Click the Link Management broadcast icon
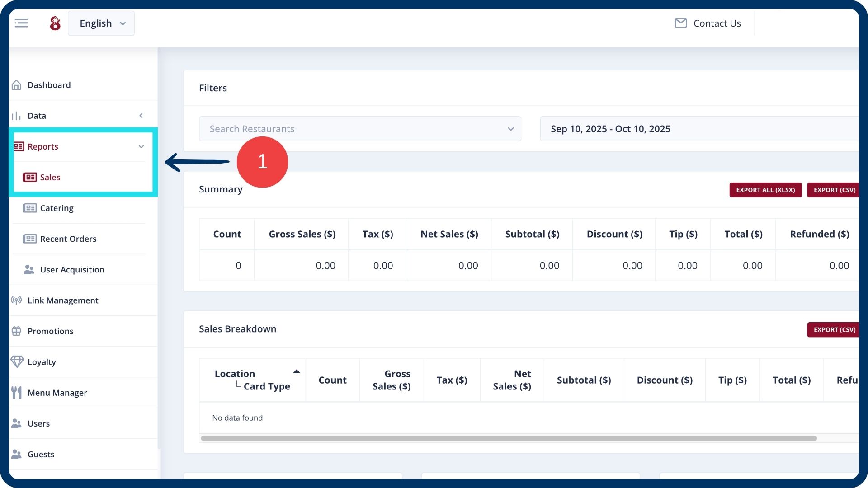Screen dimensions: 868x488 [17, 300]
